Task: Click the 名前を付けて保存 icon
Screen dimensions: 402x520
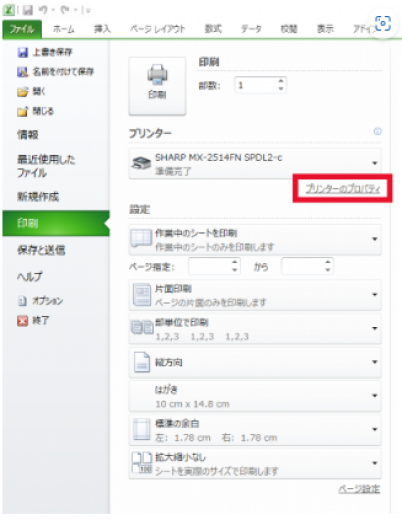Action: [23, 72]
